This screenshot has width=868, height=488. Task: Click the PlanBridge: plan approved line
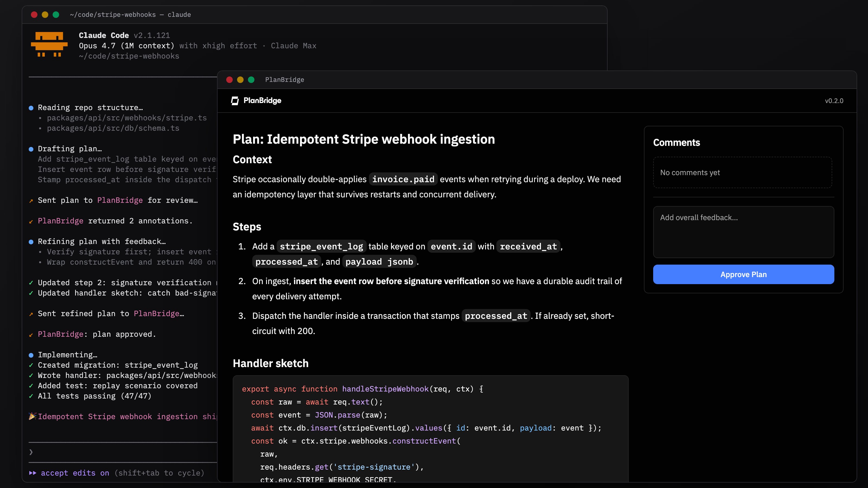pos(97,334)
